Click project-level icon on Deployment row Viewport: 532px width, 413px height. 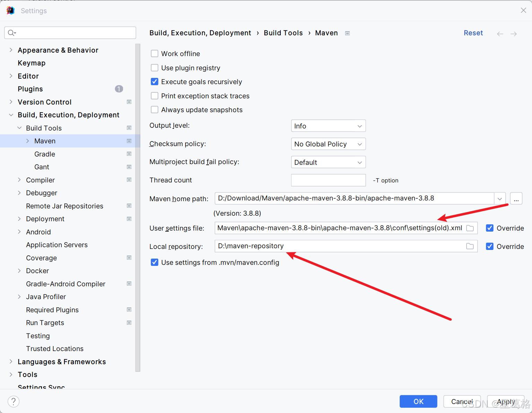[129, 219]
